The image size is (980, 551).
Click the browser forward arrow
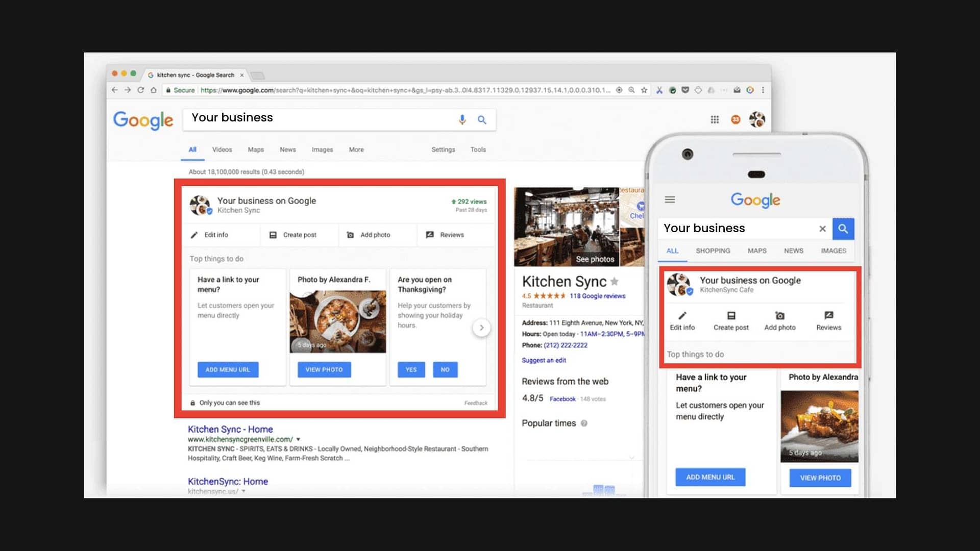point(128,90)
